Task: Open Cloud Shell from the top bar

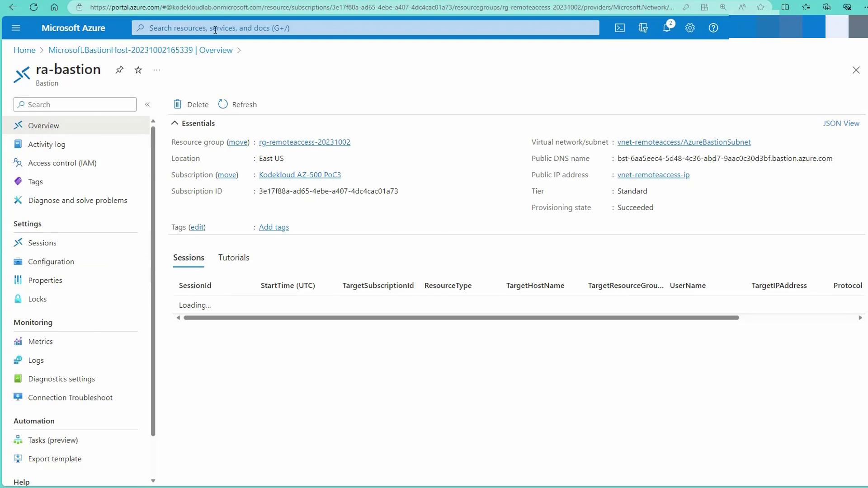Action: [620, 28]
